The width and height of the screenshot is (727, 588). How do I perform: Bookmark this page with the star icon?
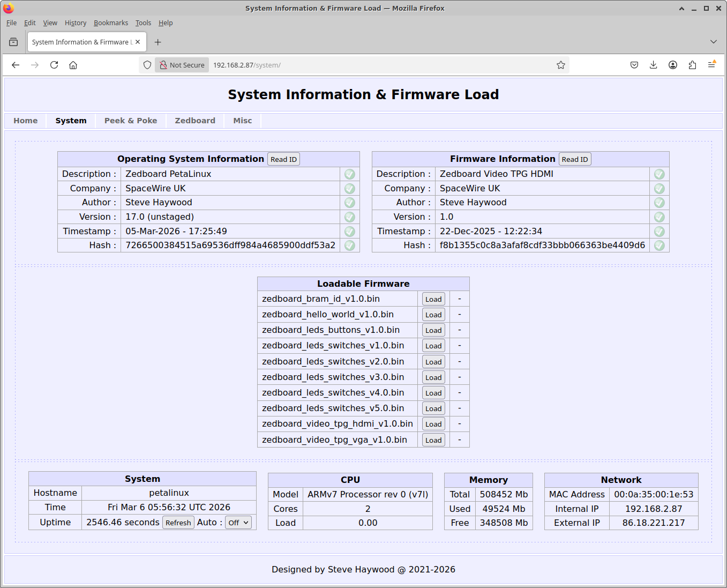point(560,65)
